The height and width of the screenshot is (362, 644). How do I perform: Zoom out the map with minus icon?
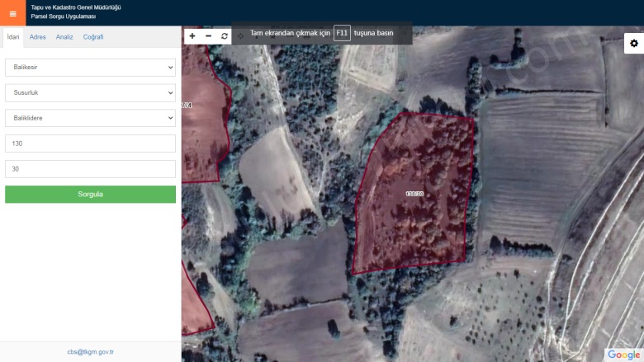coord(208,36)
